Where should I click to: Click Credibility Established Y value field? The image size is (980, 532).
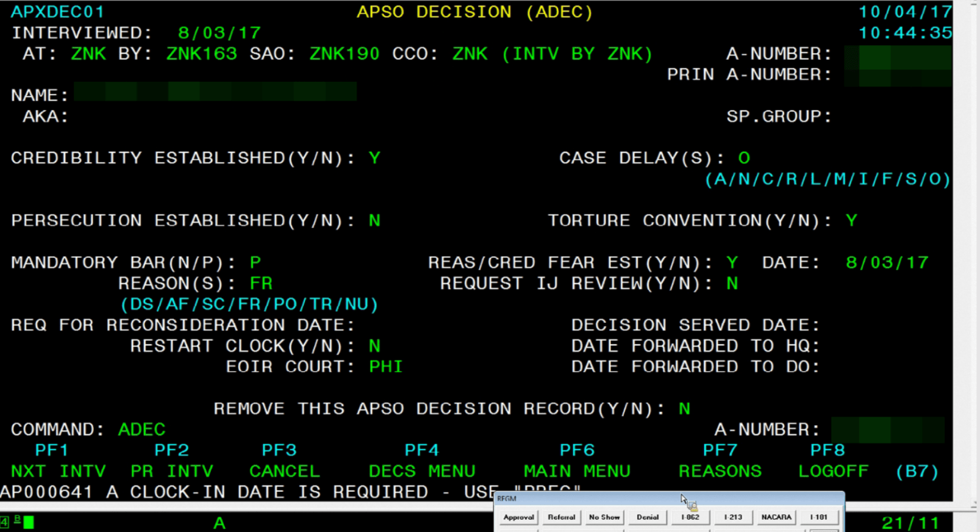[374, 158]
